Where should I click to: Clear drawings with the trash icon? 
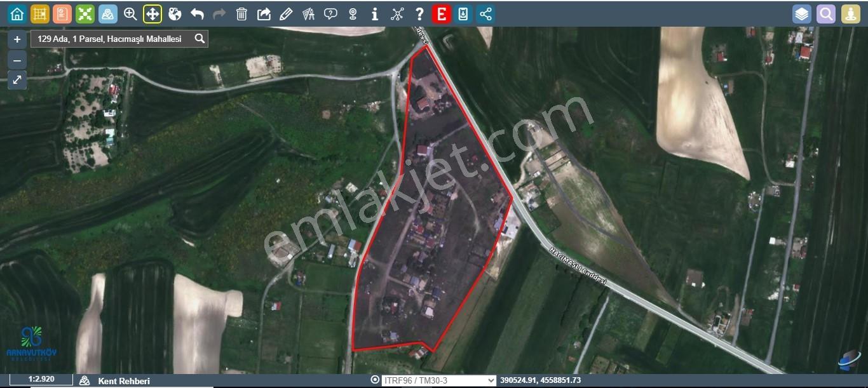click(x=241, y=14)
